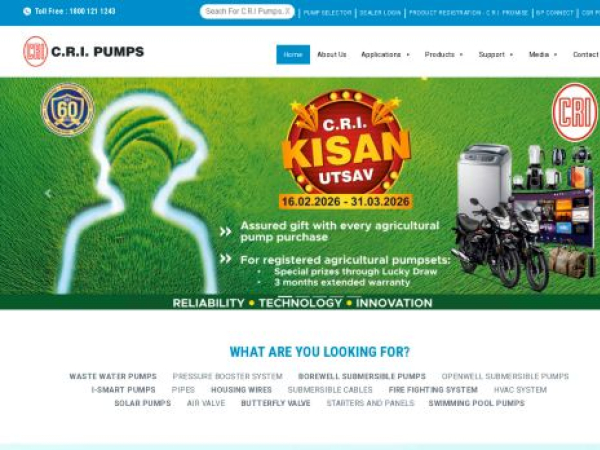
Task: Click the carousel slide indicator dashes
Action: [320, 296]
